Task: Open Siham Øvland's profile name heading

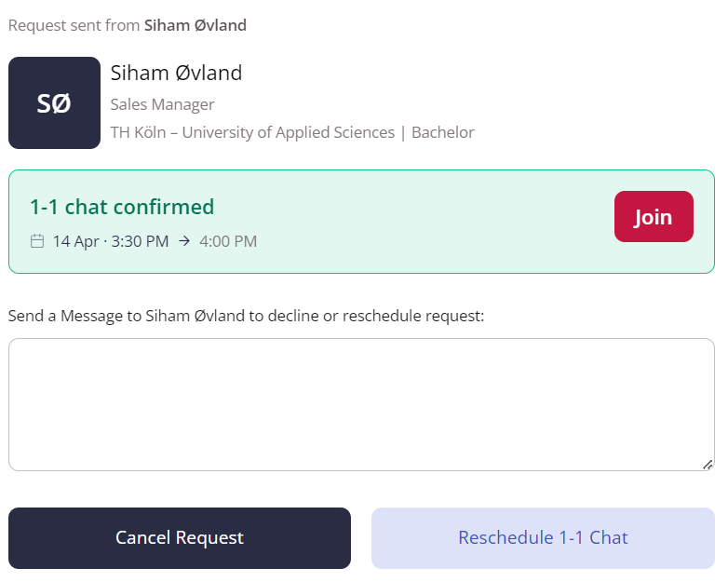Action: 176,73
